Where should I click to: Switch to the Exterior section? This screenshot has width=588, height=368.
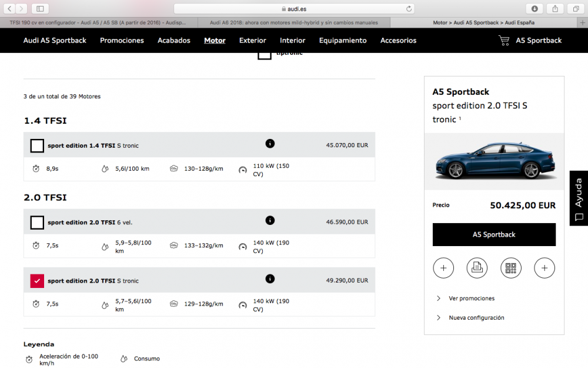coord(253,40)
